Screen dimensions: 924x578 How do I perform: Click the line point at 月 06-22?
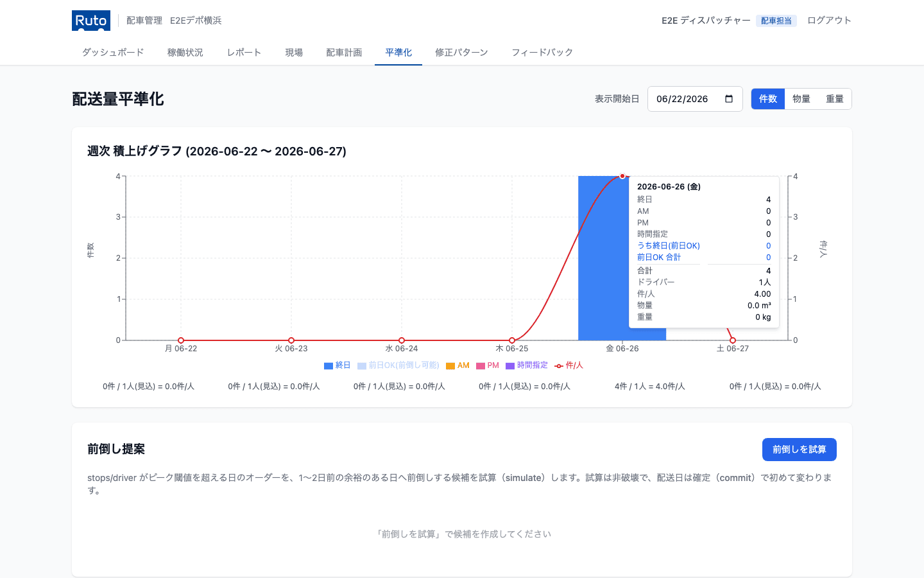(181, 340)
